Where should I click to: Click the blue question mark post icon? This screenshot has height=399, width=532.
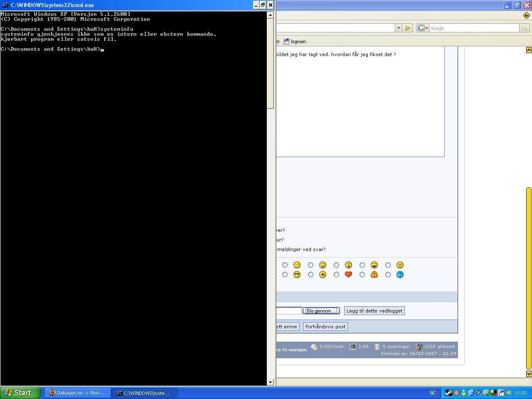click(x=400, y=274)
